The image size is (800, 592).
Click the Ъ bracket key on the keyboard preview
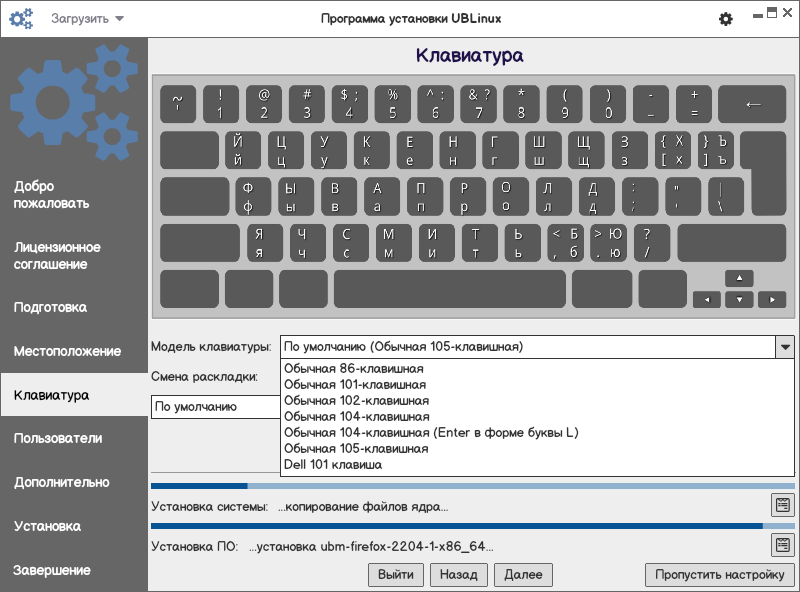click(715, 151)
